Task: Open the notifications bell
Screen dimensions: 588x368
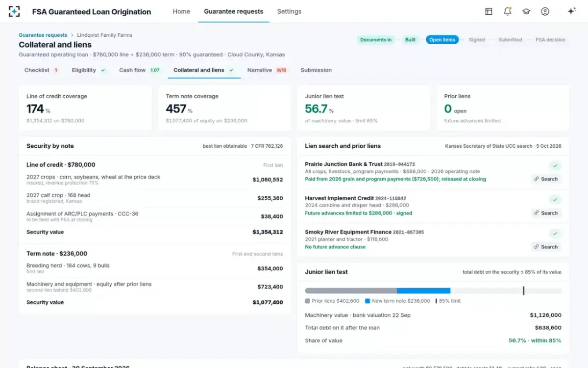Action: [x=508, y=11]
